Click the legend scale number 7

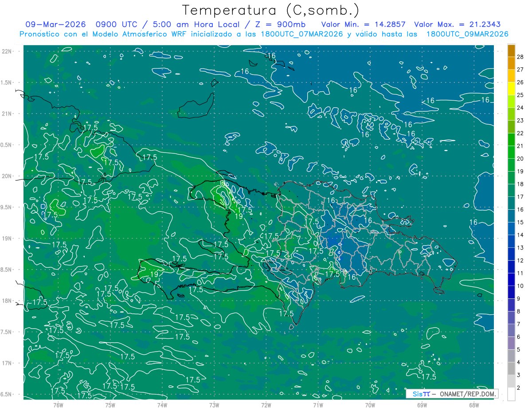click(x=519, y=324)
